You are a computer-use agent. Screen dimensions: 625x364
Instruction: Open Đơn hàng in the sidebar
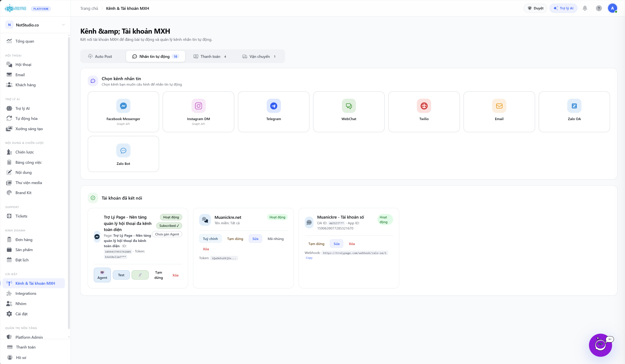click(x=34, y=239)
